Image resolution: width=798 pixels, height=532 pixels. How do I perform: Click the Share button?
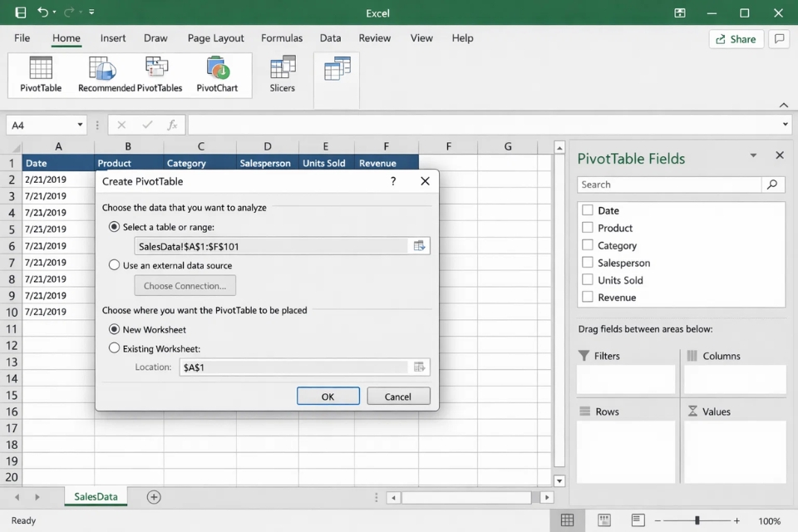coord(736,38)
